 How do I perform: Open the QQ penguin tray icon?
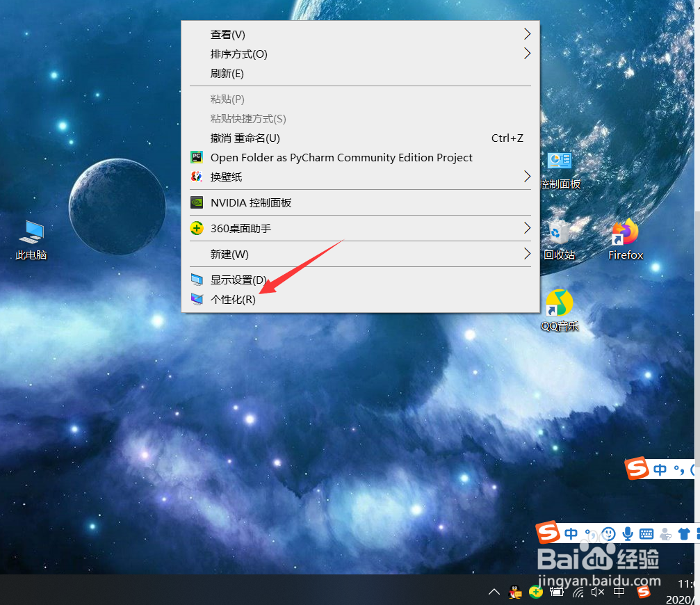[515, 592]
